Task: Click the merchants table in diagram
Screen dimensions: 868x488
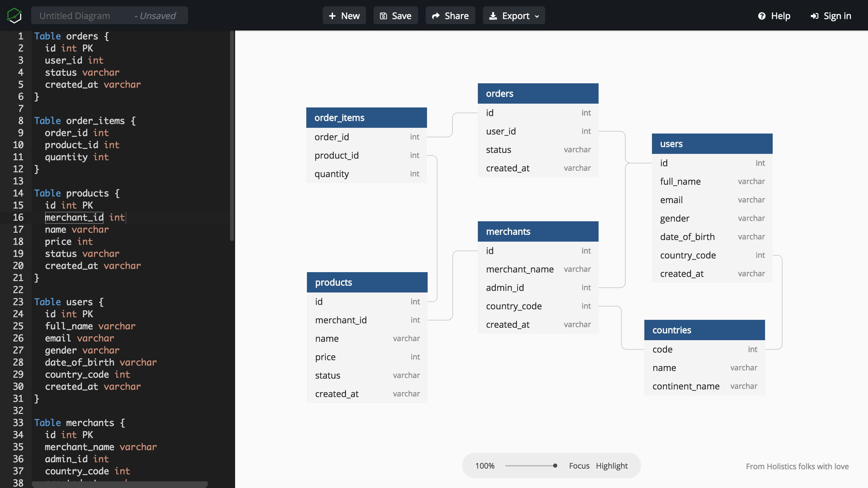Action: 537,231
